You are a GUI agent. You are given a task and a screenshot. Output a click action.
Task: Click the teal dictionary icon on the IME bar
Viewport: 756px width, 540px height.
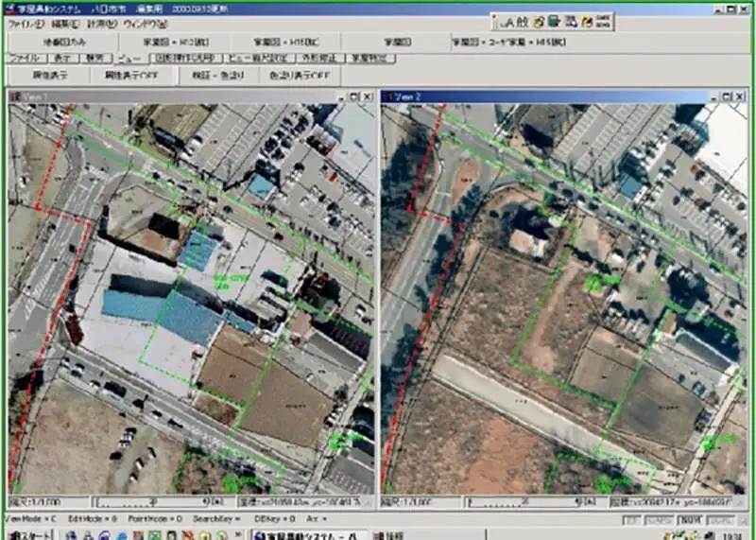tap(555, 22)
